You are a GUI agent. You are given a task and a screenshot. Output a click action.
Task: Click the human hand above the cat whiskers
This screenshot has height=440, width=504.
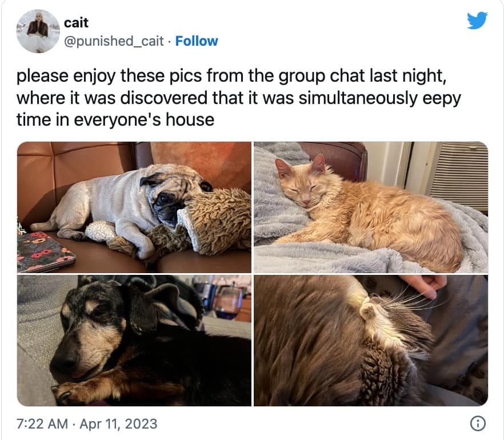pos(423,285)
